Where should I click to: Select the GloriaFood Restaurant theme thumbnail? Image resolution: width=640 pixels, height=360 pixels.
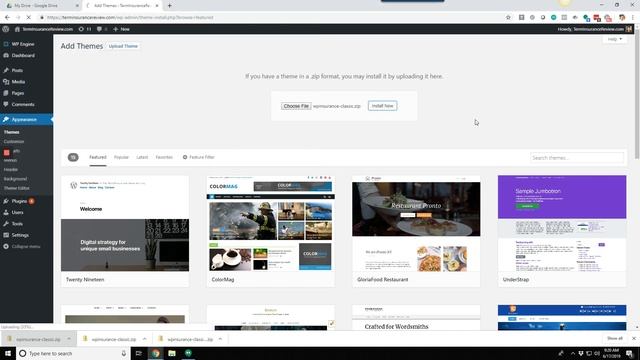[416, 223]
